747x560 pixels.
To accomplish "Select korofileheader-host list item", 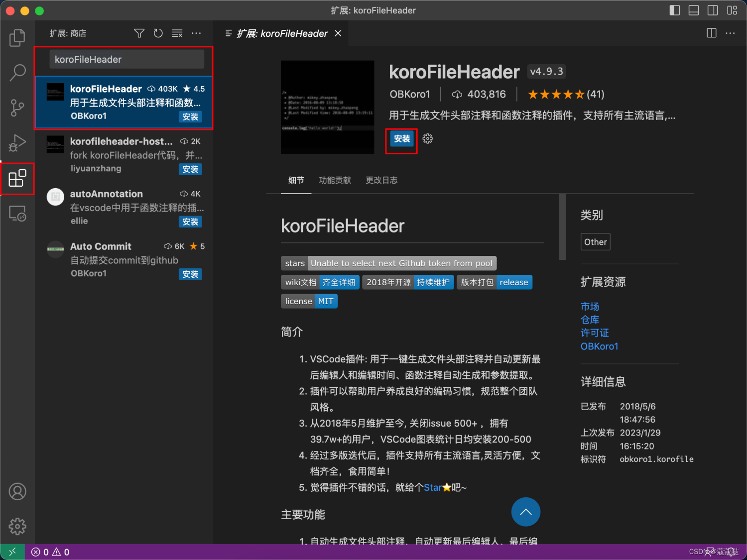I will [x=124, y=155].
